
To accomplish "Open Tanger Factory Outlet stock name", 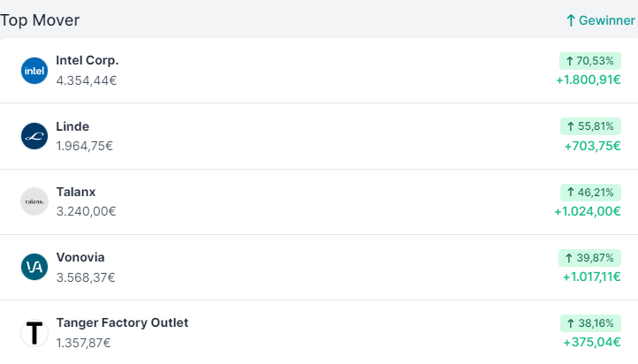I will (122, 322).
